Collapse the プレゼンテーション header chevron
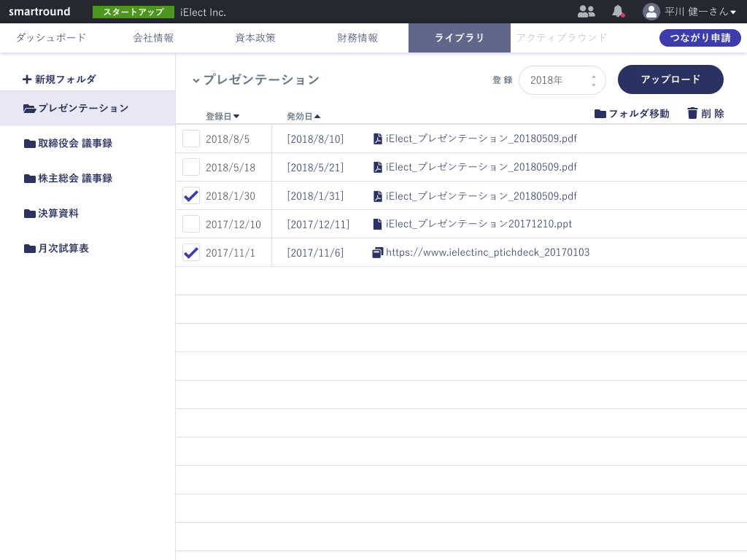Viewport: 747px width, 560px height. tap(196, 80)
